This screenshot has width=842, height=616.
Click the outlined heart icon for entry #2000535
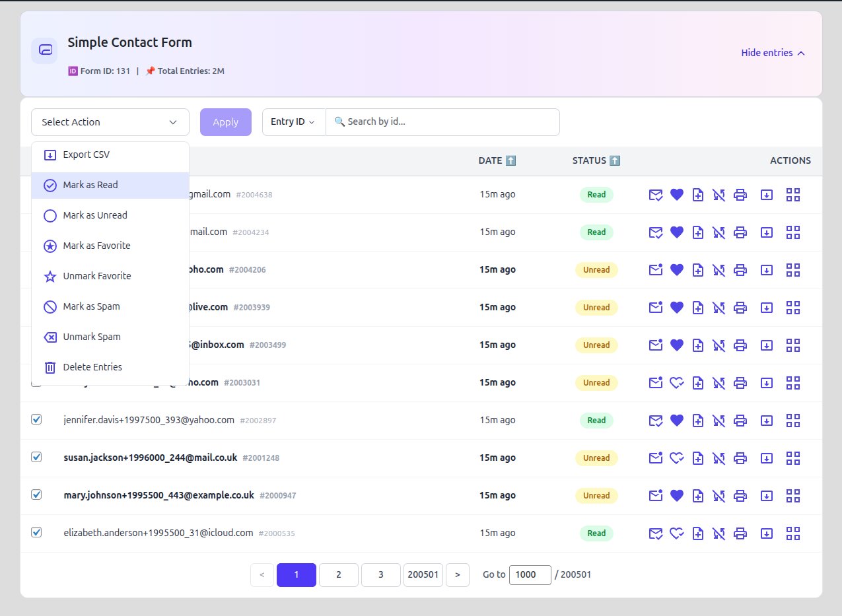coord(676,533)
